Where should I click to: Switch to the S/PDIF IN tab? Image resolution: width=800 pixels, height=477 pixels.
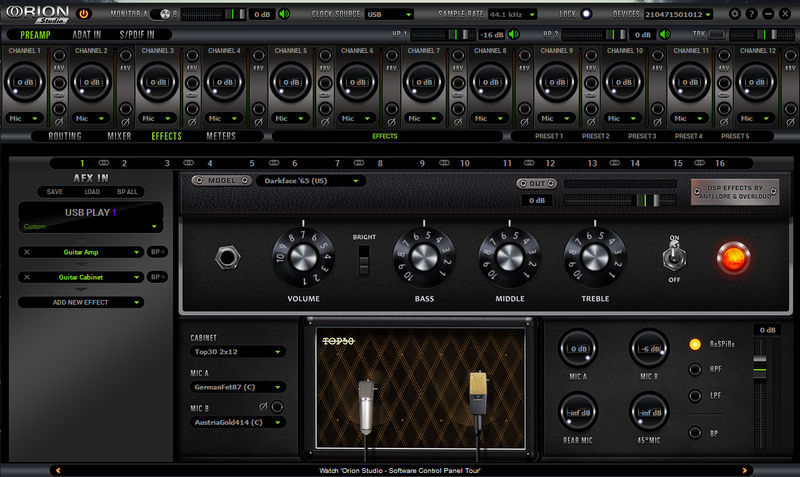click(137, 35)
